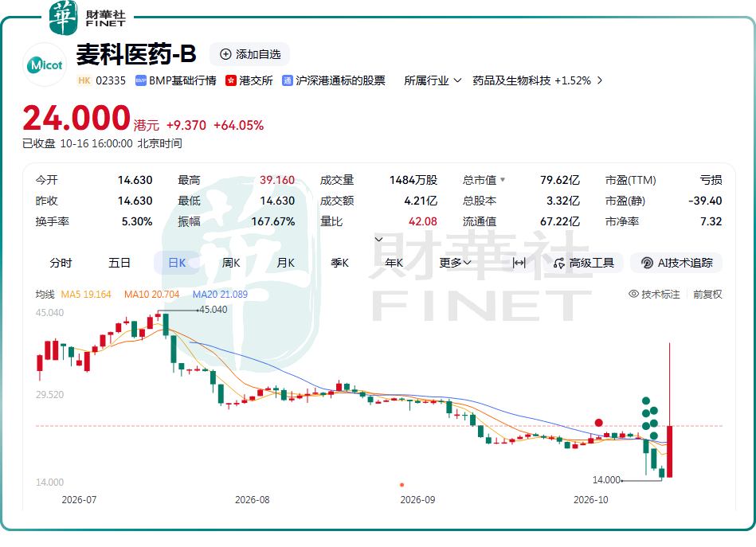This screenshot has height=547, width=756.
Task: Click the 45.040 high price label
Action: click(x=213, y=310)
